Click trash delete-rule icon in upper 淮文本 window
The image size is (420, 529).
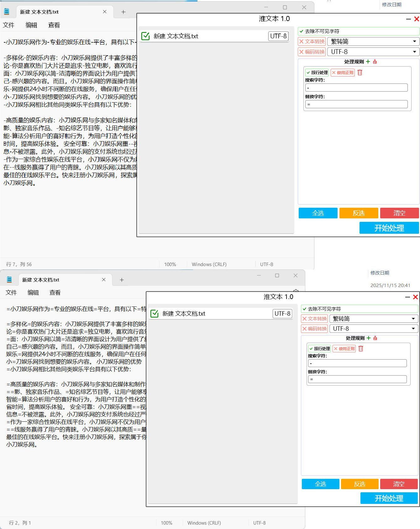click(360, 72)
